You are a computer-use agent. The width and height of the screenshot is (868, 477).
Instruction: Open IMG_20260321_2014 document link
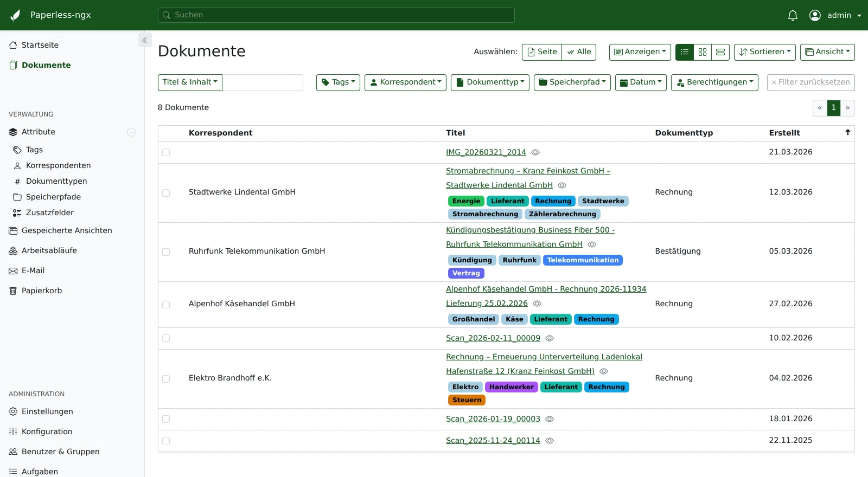click(486, 152)
